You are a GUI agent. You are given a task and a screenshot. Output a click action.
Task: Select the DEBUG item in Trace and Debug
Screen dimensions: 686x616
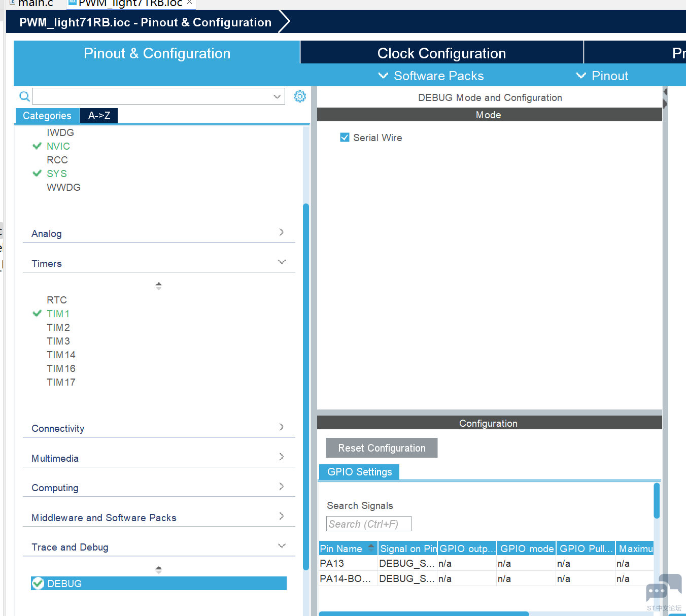(64, 584)
